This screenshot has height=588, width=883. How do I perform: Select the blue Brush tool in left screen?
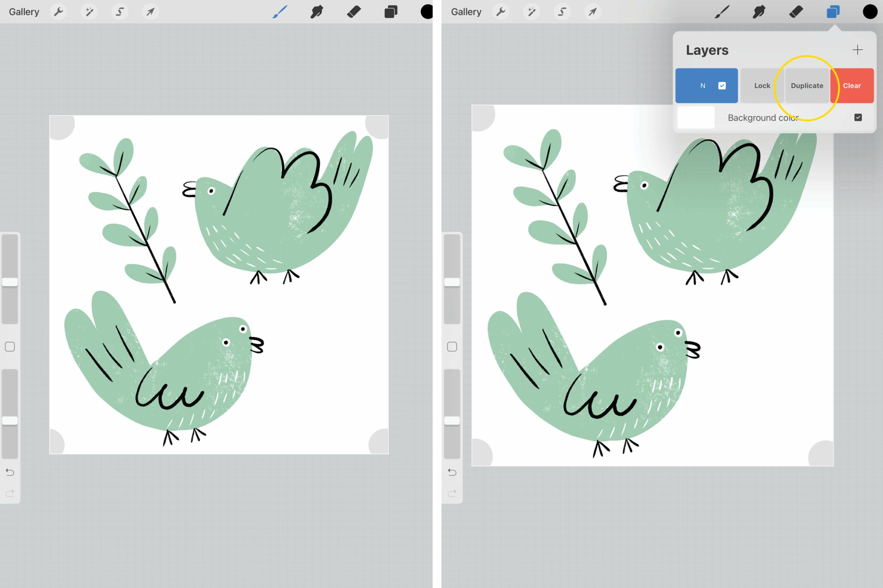[x=280, y=12]
